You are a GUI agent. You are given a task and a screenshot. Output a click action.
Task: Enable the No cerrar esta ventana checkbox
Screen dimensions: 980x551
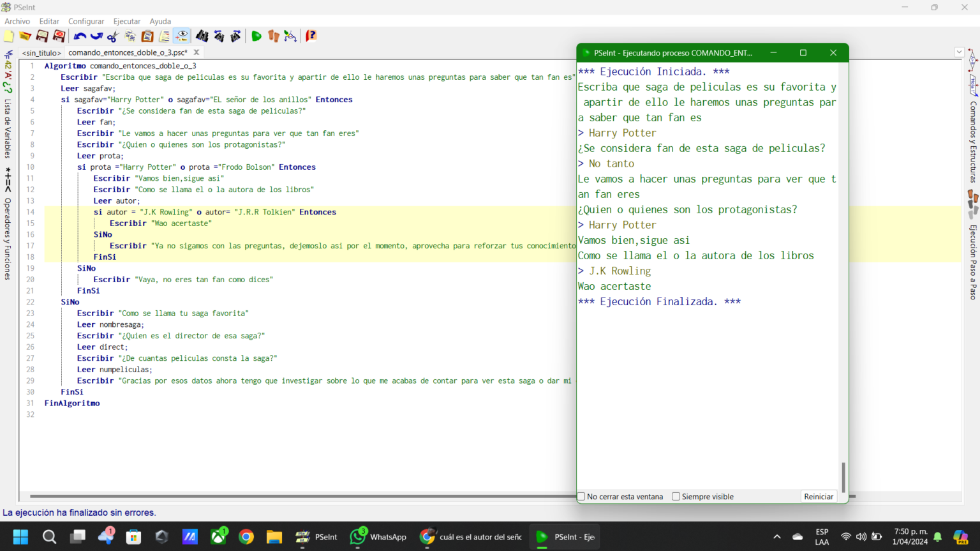[x=581, y=496]
